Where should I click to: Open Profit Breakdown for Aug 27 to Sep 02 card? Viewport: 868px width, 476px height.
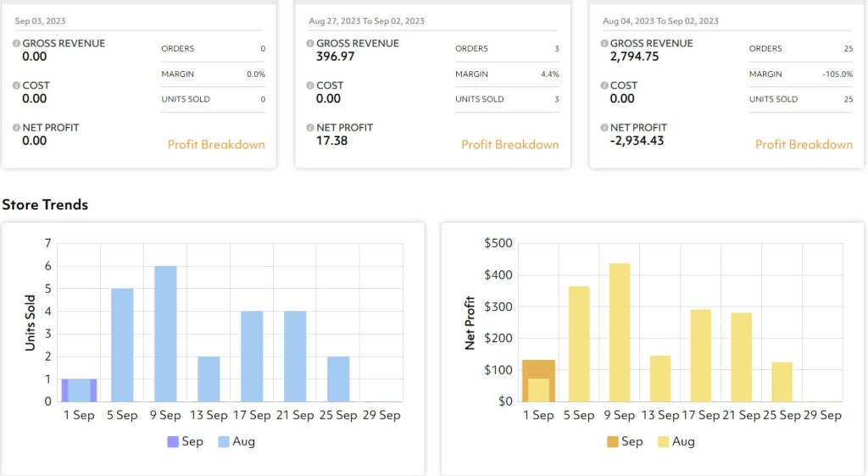(x=509, y=145)
